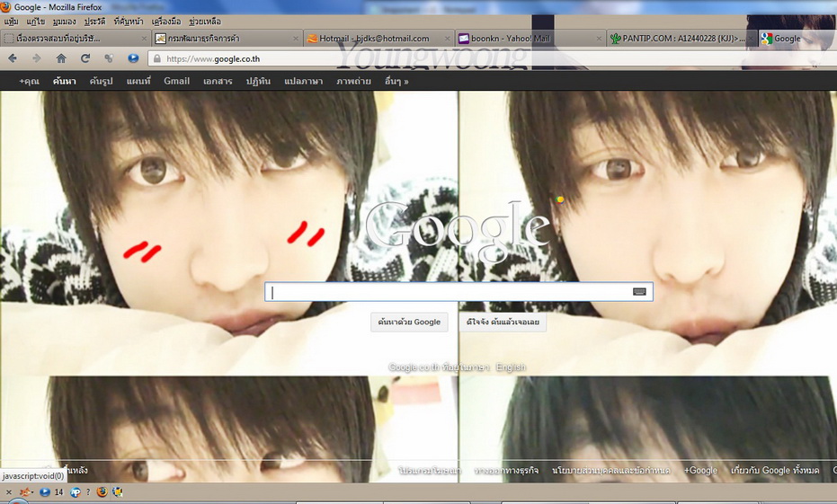
Task: Open ค้นหา in the Google bar
Action: click(x=64, y=81)
